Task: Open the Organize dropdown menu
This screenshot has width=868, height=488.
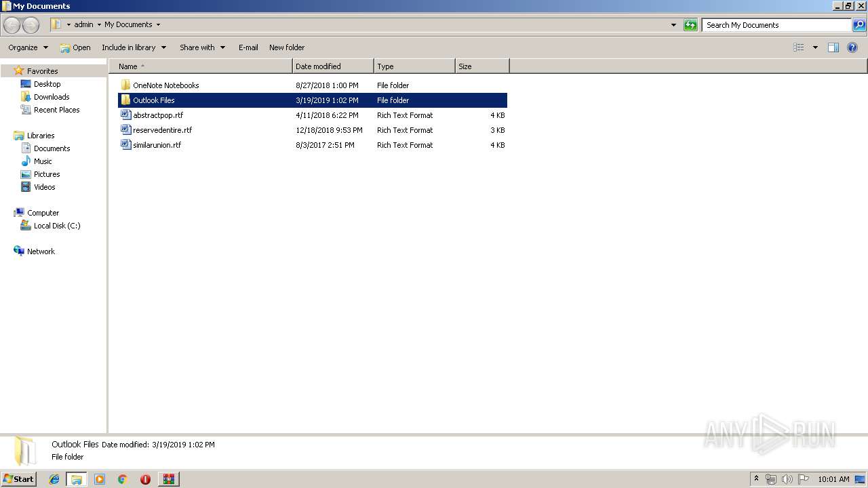Action: (28, 47)
